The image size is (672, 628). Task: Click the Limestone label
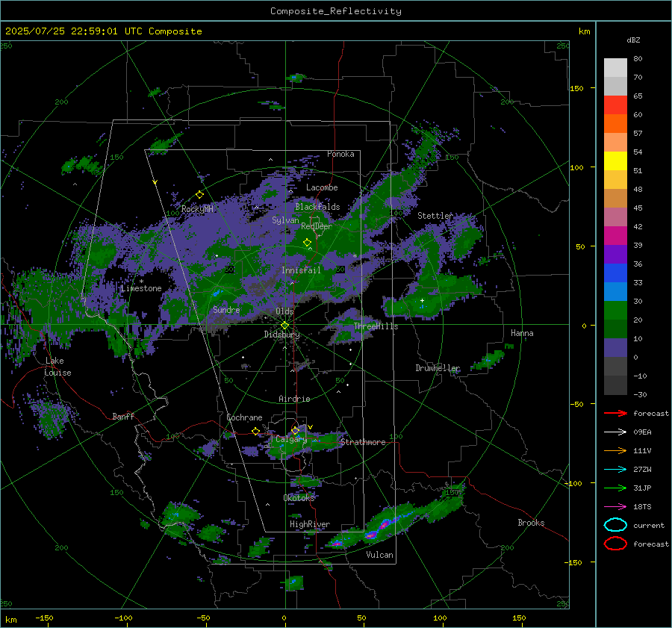point(141,288)
